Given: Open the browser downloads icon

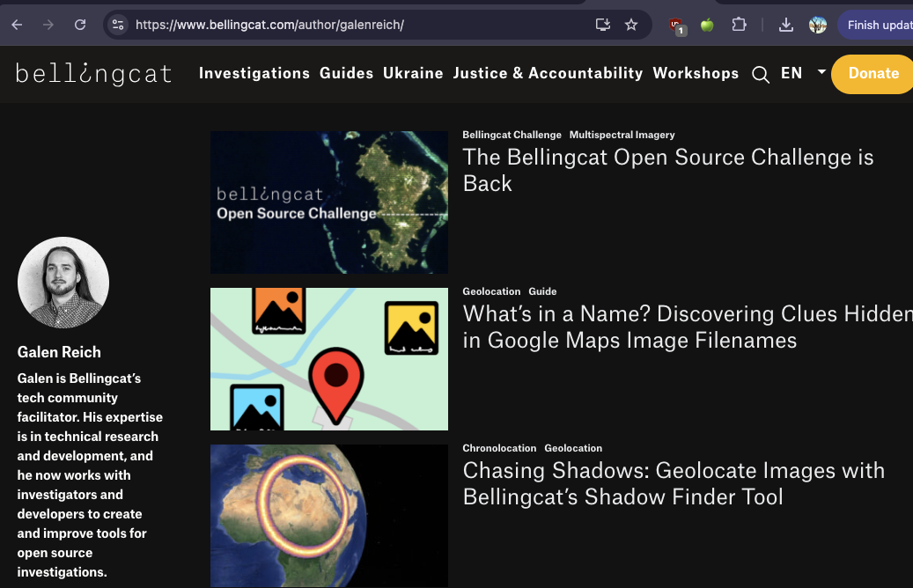Looking at the screenshot, I should tap(786, 25).
